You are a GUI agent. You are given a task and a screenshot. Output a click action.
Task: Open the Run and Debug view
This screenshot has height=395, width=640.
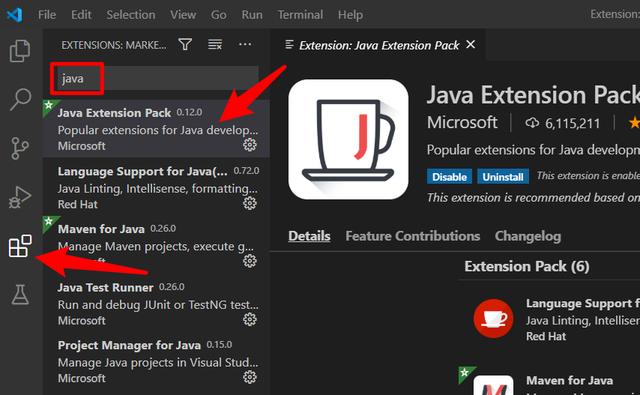click(20, 197)
